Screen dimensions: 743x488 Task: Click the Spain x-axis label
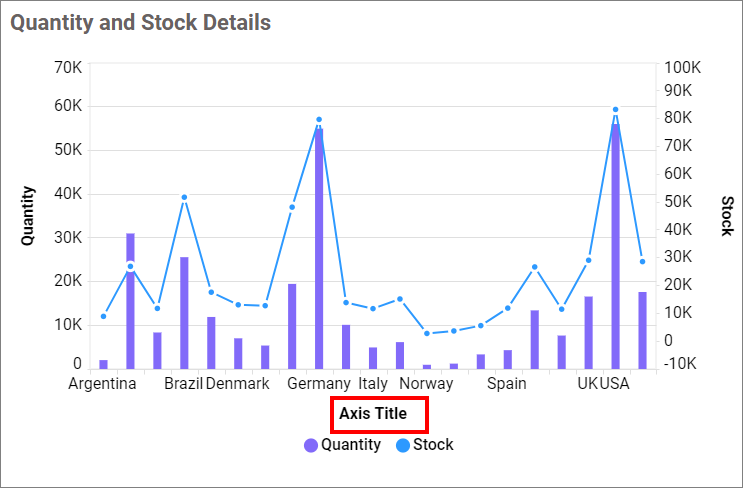coord(507,384)
